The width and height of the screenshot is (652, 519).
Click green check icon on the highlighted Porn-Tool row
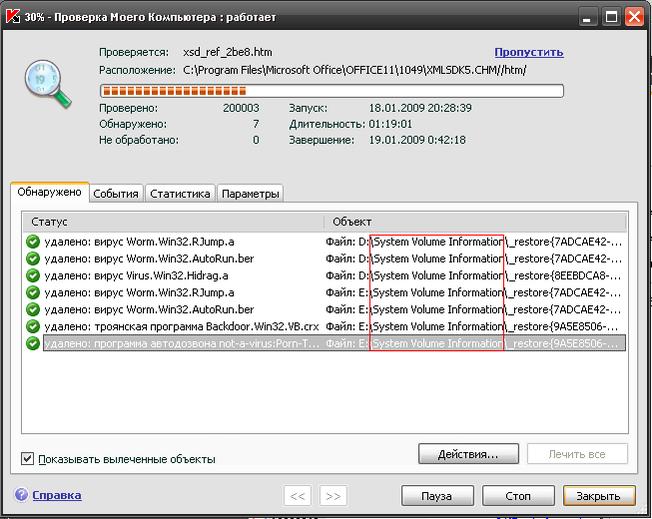(x=32, y=344)
